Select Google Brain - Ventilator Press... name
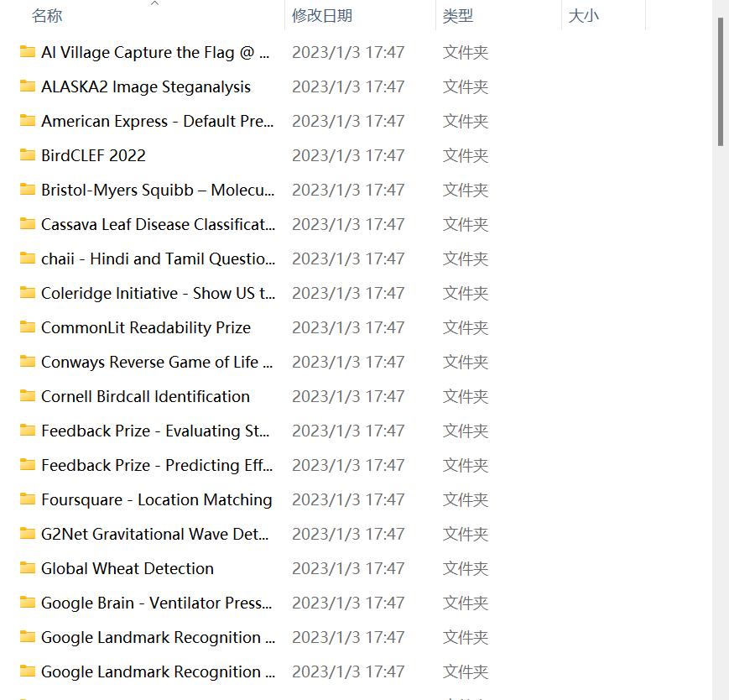Viewport: 729px width, 700px height. (x=157, y=603)
